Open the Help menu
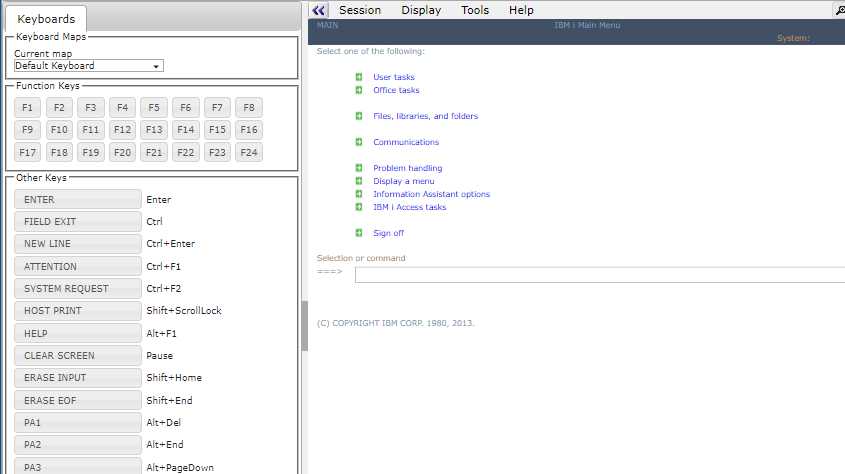 [x=521, y=10]
